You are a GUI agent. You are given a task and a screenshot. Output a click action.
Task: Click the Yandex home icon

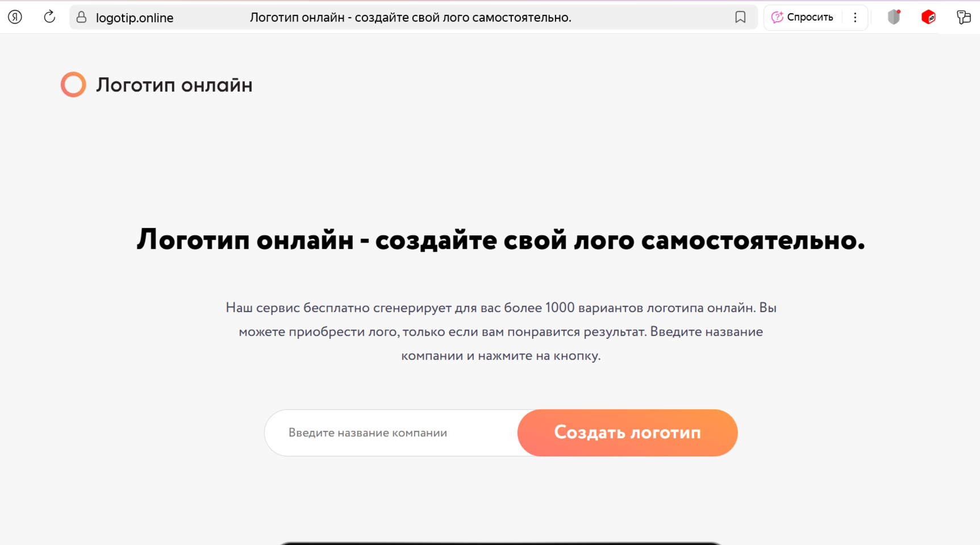tap(15, 17)
